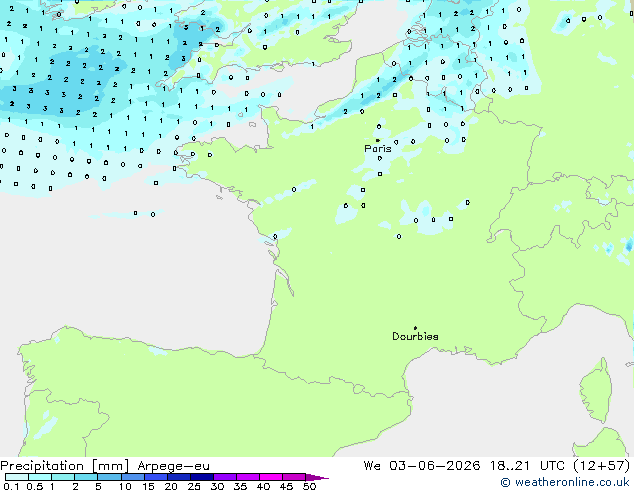The image size is (634, 490).
Task: Click the '25' legend scale label
Action: point(194,486)
